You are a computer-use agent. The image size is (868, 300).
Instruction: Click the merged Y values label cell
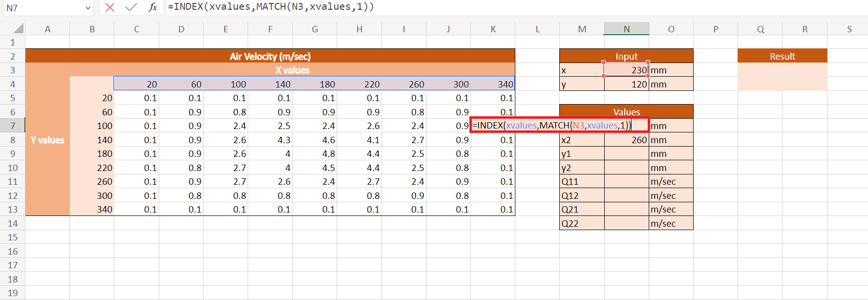pos(47,140)
